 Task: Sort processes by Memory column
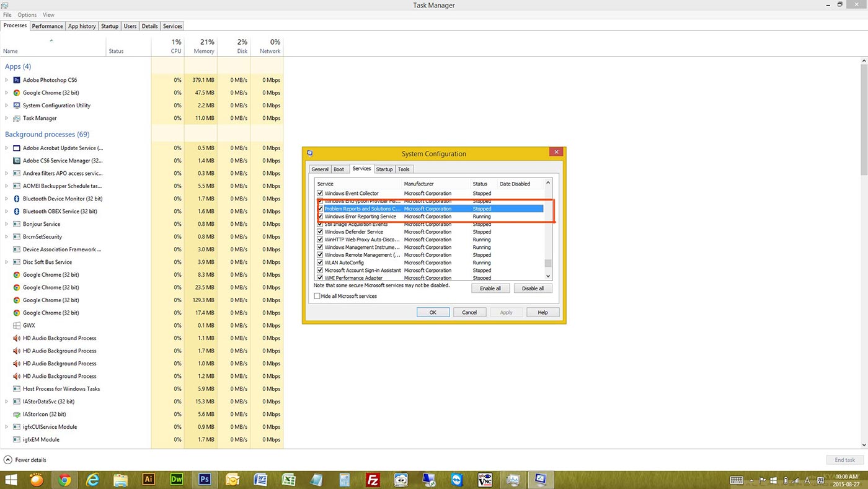point(201,46)
